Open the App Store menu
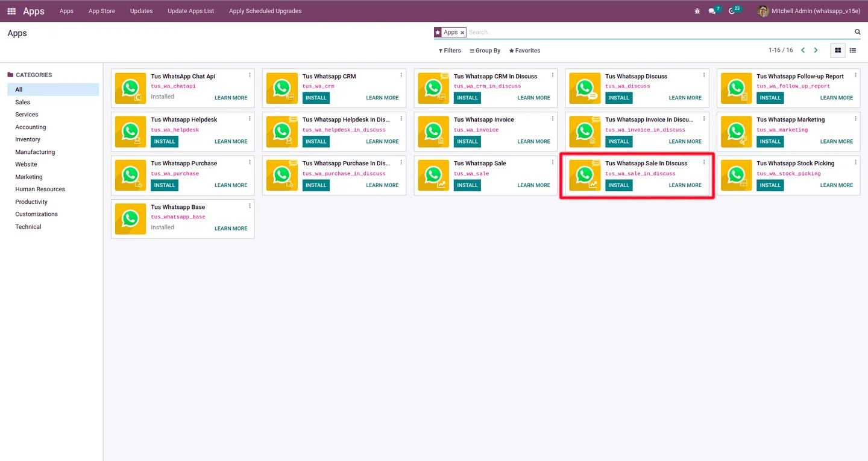The width and height of the screenshot is (868, 461). coord(102,11)
